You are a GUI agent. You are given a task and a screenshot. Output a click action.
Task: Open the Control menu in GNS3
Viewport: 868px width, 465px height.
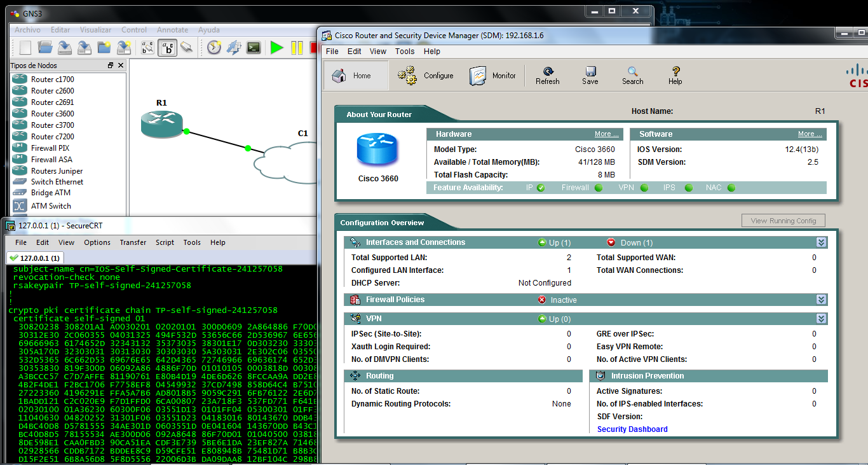pos(134,30)
